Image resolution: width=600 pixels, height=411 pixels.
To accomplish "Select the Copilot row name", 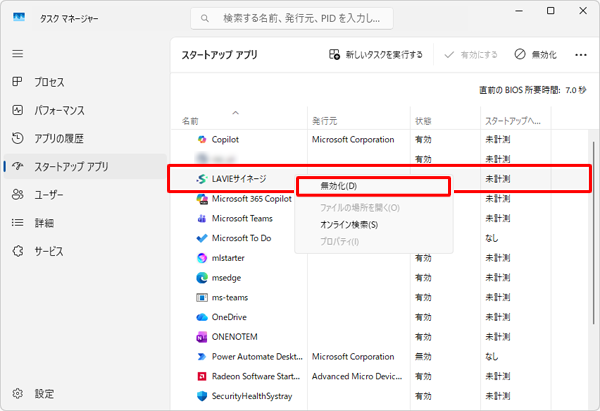I will 225,140.
